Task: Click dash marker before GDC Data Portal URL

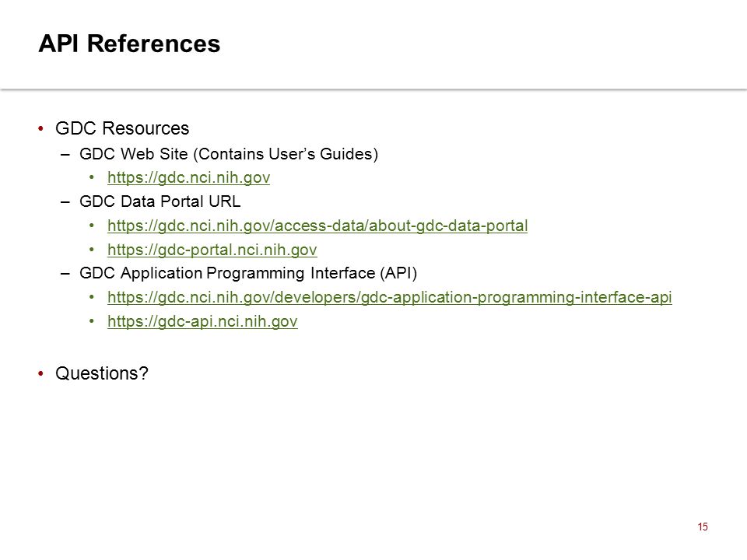Action: click(x=65, y=202)
